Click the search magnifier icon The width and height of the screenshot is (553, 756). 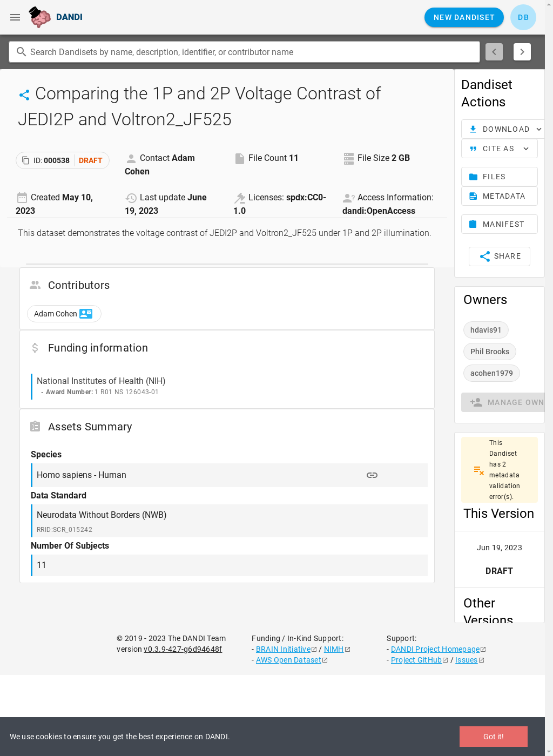[22, 52]
